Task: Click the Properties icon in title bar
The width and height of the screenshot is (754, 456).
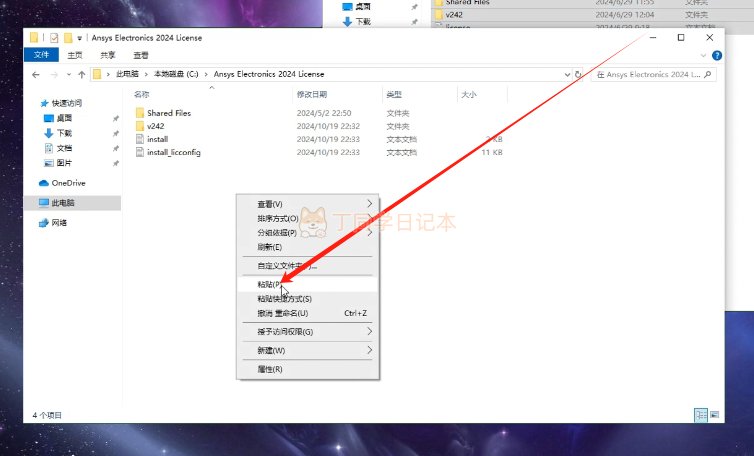Action: click(54, 38)
